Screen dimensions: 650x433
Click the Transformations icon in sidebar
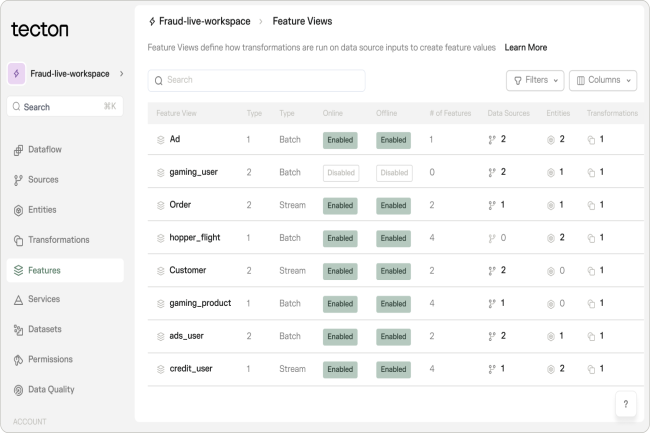tap(18, 240)
